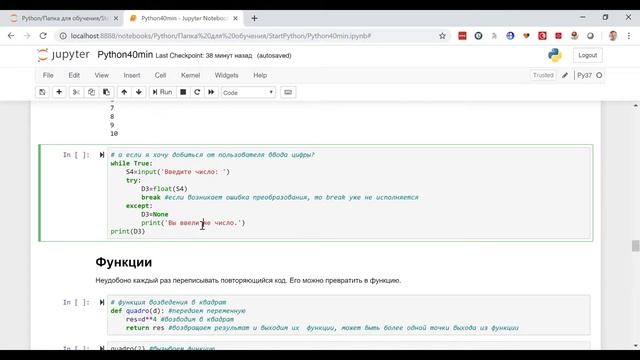
Task: Move selected cell down arrow
Action: 139,92
